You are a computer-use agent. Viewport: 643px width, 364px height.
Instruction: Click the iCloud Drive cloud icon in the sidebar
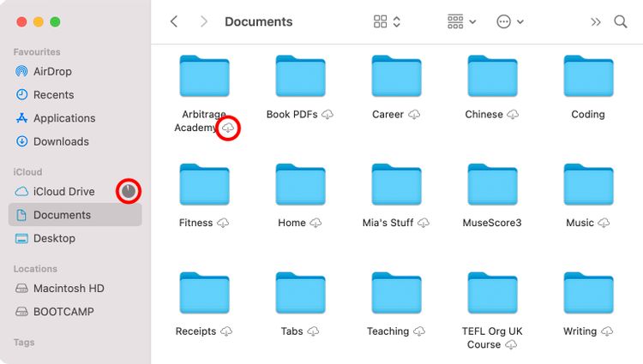coord(21,191)
